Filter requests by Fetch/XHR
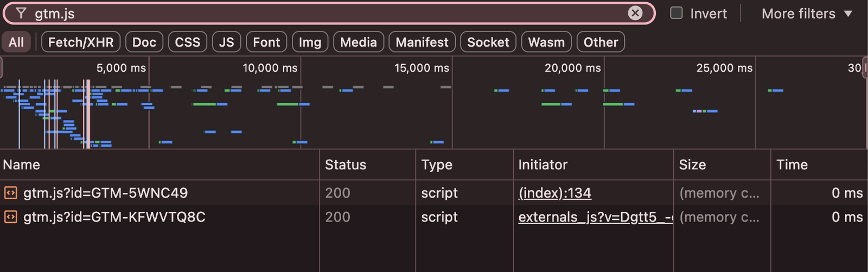This screenshot has width=868, height=272. [x=81, y=42]
